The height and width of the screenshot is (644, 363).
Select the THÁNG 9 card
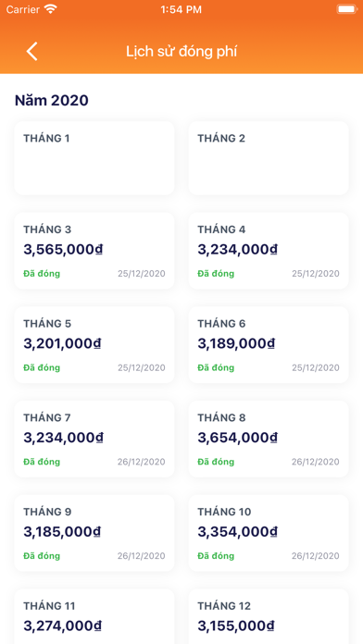(x=94, y=533)
